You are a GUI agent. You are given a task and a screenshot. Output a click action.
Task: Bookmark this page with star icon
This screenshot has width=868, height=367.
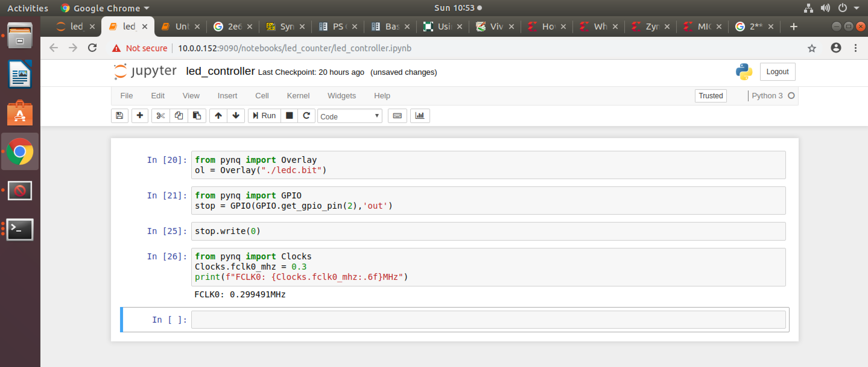812,48
